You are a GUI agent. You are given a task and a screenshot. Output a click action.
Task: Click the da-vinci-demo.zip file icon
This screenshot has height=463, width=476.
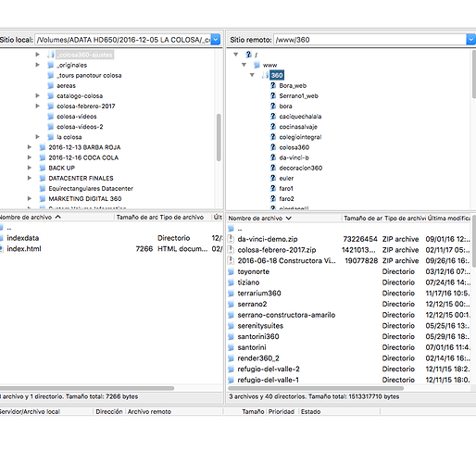point(231,239)
